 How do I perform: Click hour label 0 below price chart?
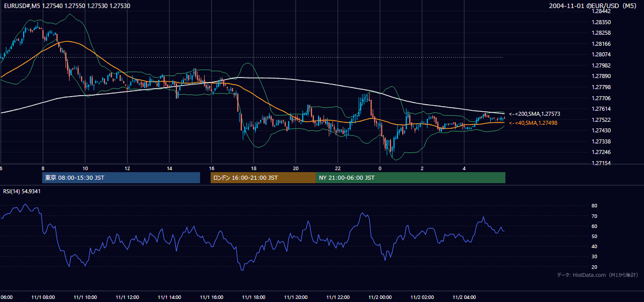pos(380,169)
